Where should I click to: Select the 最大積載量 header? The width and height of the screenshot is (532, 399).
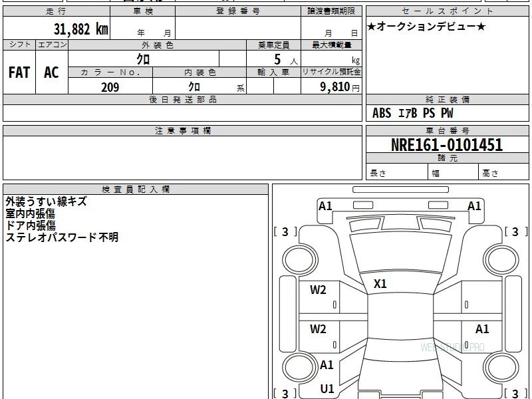pyautogui.click(x=331, y=45)
